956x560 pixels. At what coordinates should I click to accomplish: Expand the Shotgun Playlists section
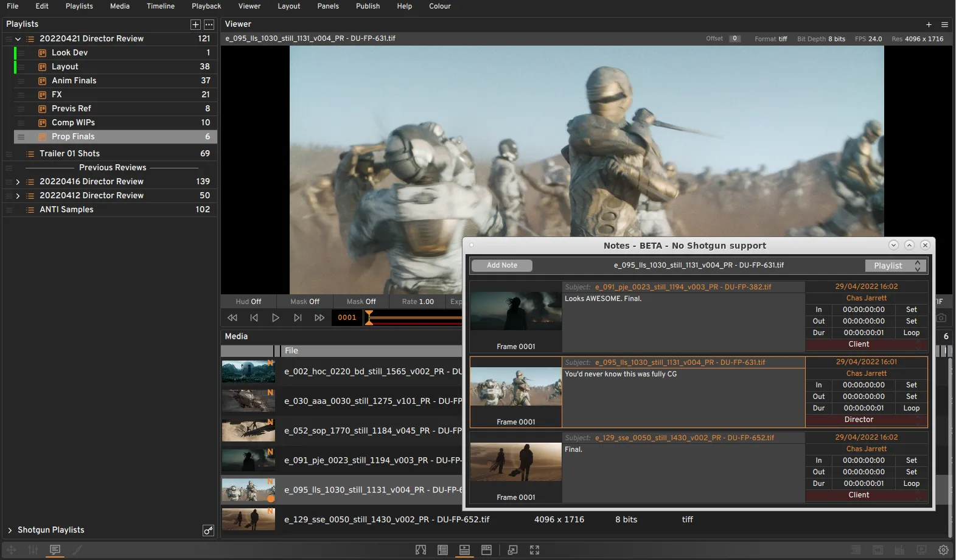pyautogui.click(x=10, y=530)
